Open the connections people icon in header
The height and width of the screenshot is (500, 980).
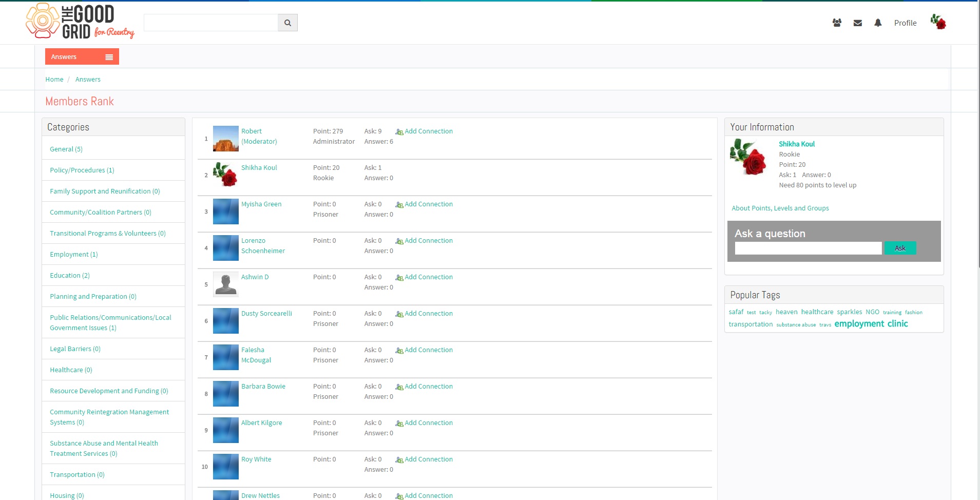coord(837,23)
